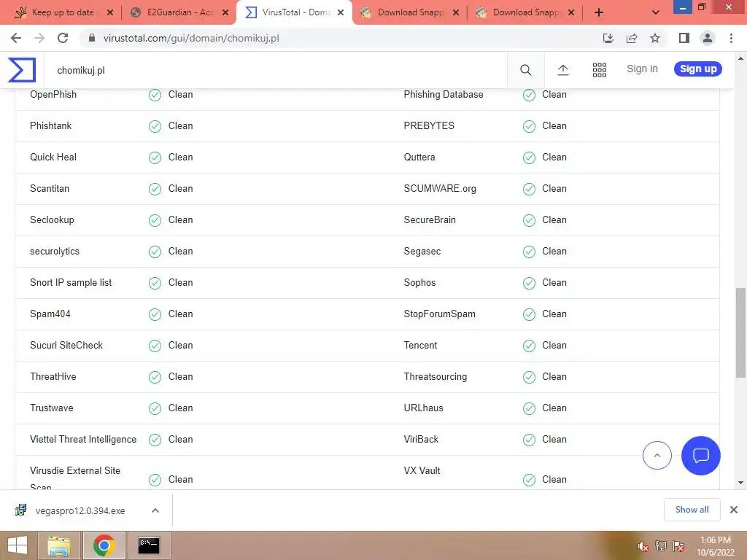Screen dimensions: 747x560
Task: Click the Snort IP sample list entry
Action: 71,282
